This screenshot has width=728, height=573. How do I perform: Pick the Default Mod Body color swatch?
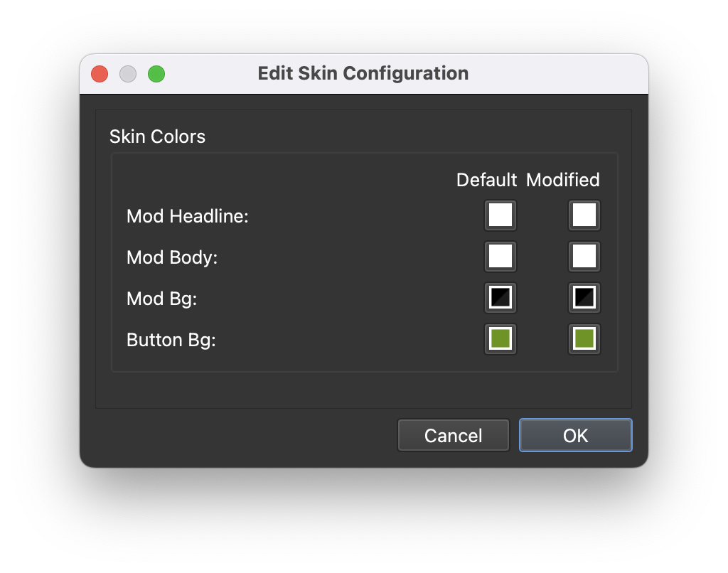[x=500, y=257]
